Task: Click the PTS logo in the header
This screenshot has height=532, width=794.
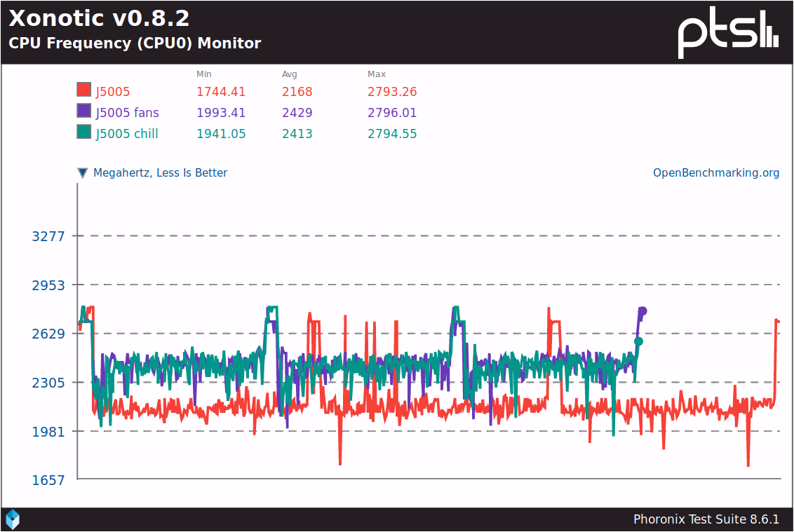Action: pos(727,32)
